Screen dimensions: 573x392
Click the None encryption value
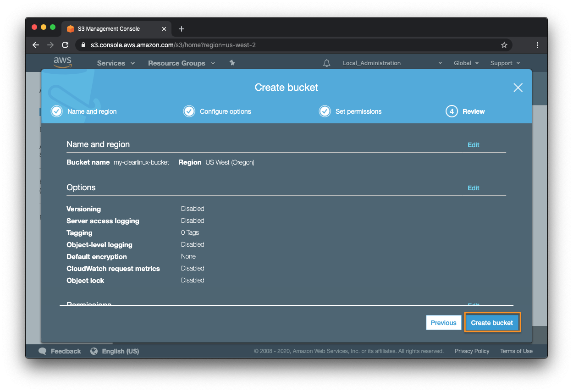188,257
